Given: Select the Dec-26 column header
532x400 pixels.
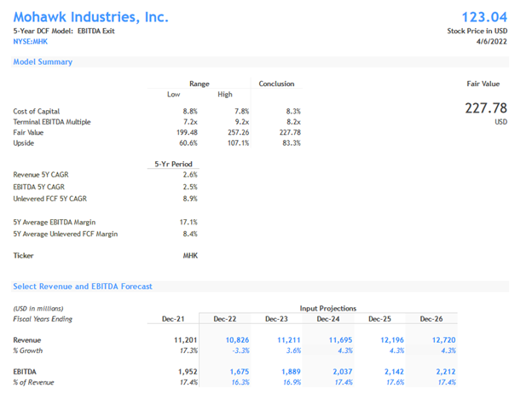Looking at the screenshot, I should click(x=431, y=319).
